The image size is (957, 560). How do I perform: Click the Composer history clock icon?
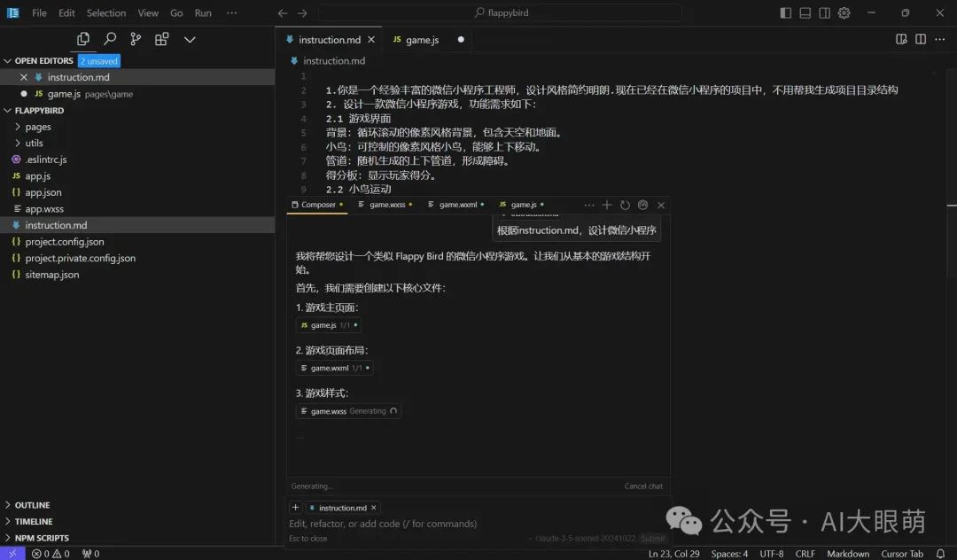click(x=625, y=205)
